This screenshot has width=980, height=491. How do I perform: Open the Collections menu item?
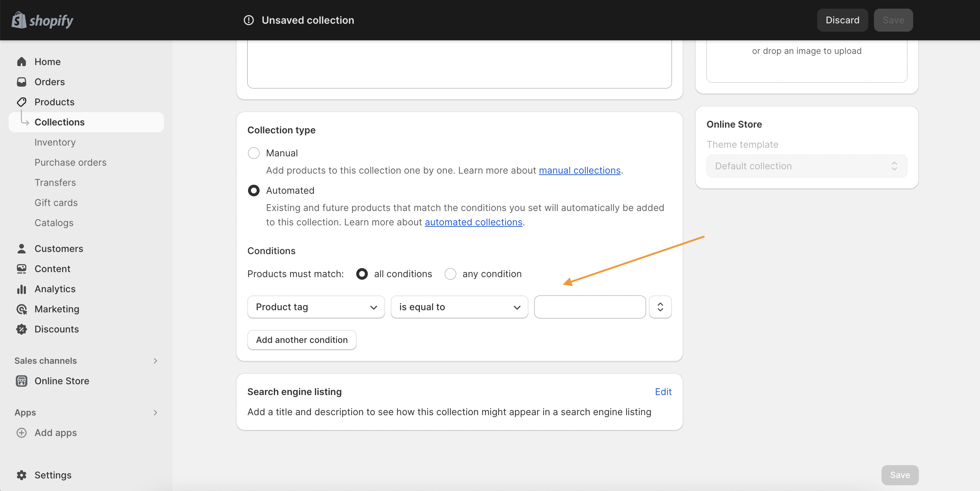pos(59,121)
